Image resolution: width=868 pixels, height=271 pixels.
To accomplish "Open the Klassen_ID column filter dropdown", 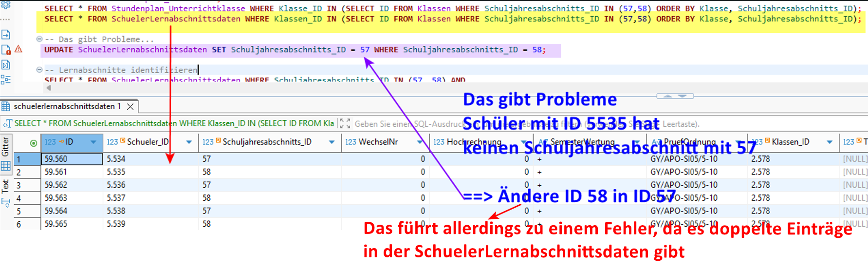I will (829, 142).
